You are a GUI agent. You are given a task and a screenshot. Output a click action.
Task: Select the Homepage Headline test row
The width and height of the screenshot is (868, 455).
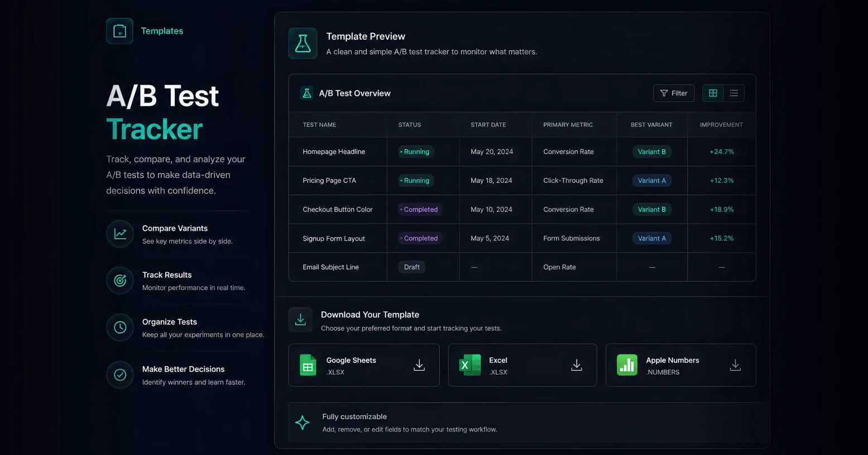click(522, 152)
